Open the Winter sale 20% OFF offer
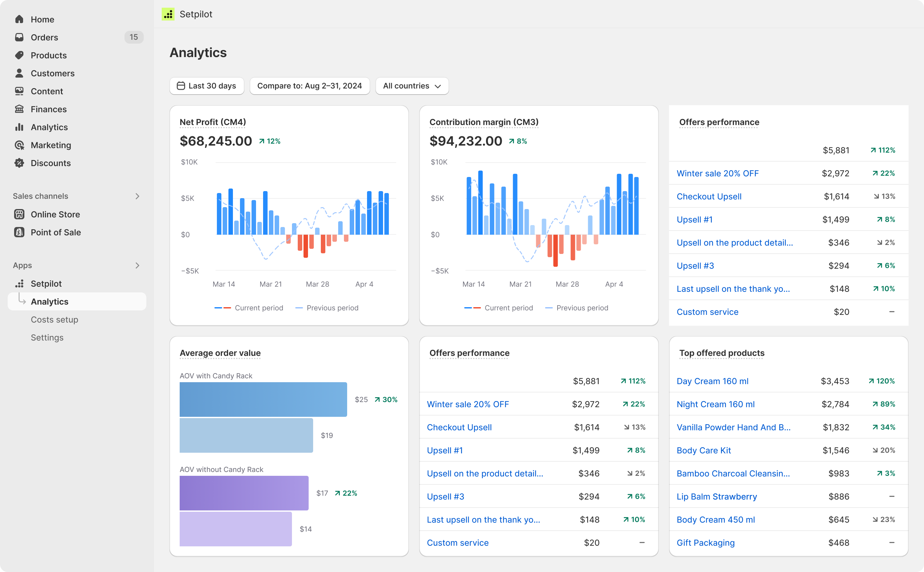The image size is (924, 572). 717,173
